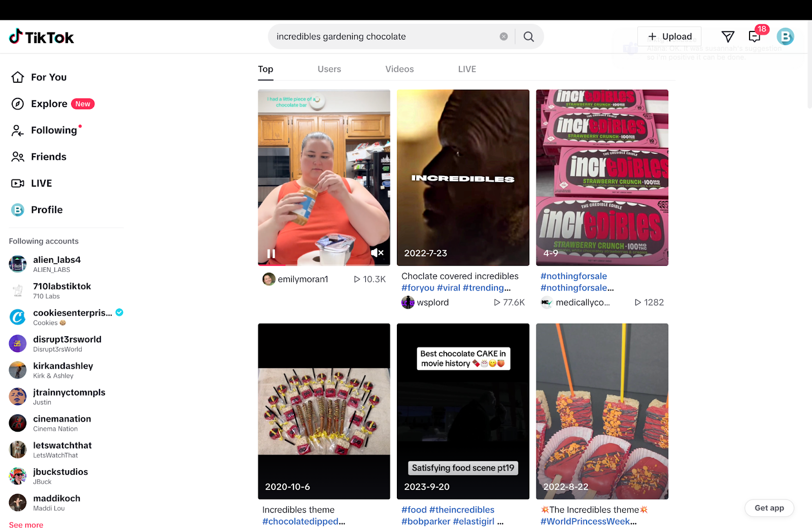Open medicallyco... username link

coord(583,302)
